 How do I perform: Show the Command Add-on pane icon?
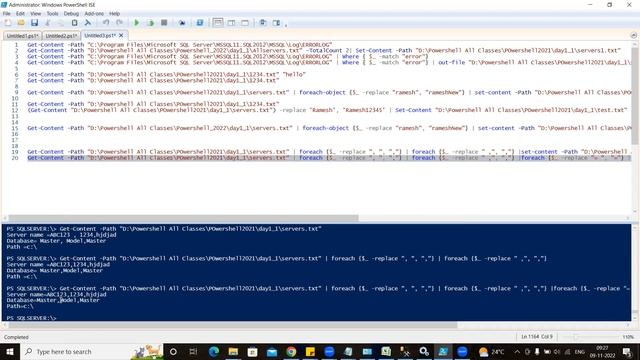276,23
